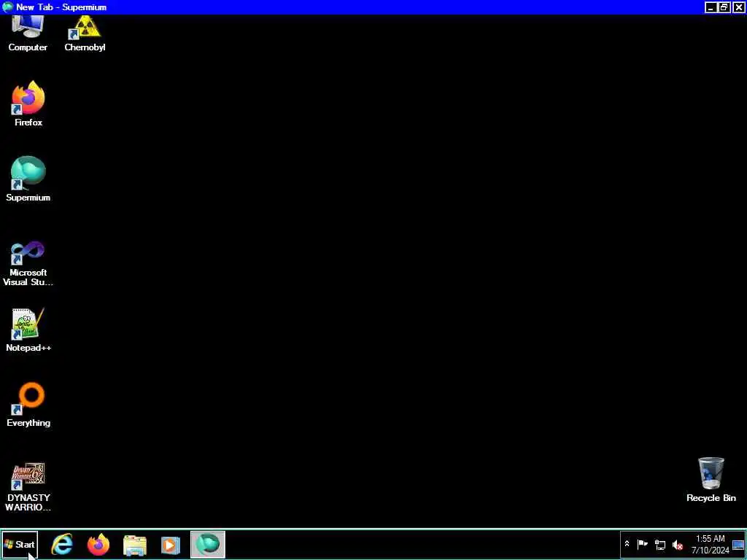Minimize the Supermium window
Viewport: 747px width, 560px height.
coord(711,7)
